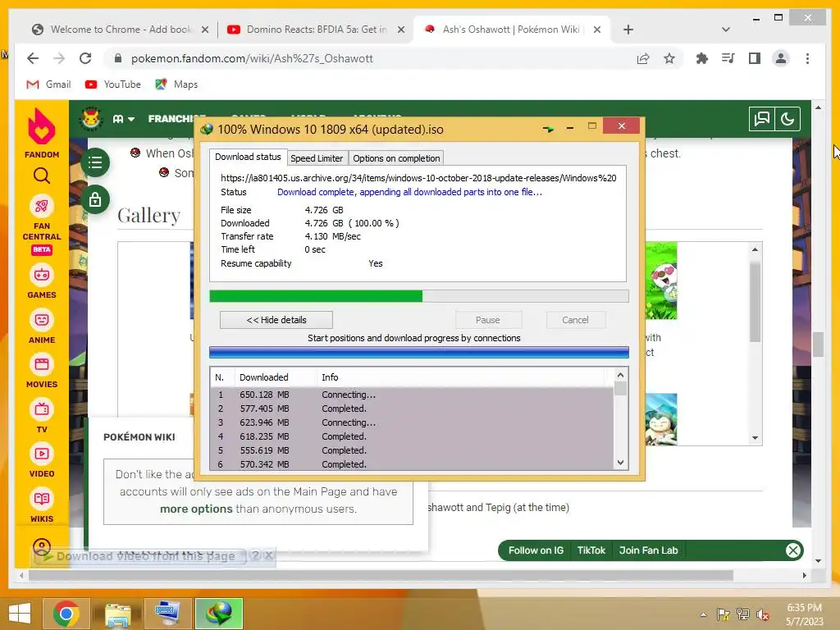The image size is (840, 630).
Task: Open TV section in Fandom sidebar
Action: 42,417
